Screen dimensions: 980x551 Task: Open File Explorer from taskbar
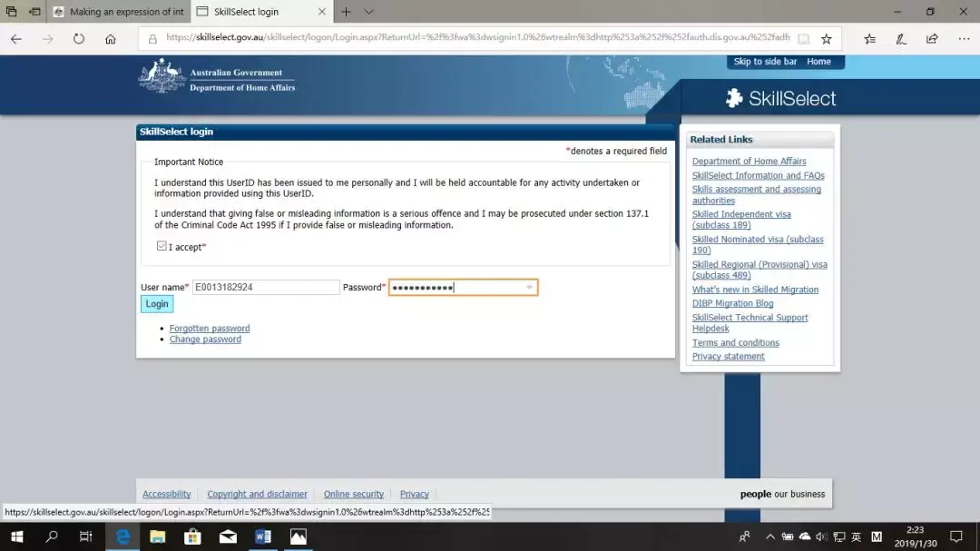(158, 536)
